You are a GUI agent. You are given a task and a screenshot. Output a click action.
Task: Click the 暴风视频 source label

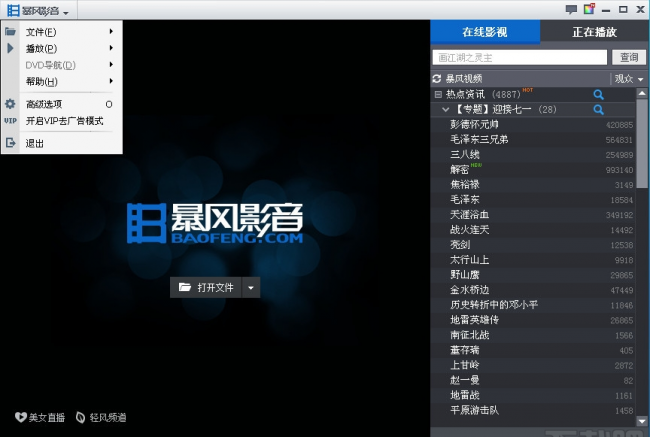pyautogui.click(x=464, y=79)
